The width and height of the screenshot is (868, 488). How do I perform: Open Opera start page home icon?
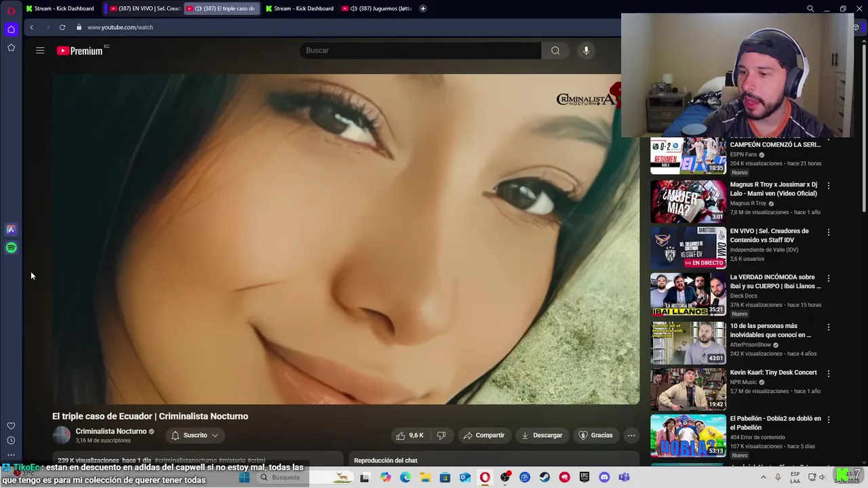11,29
